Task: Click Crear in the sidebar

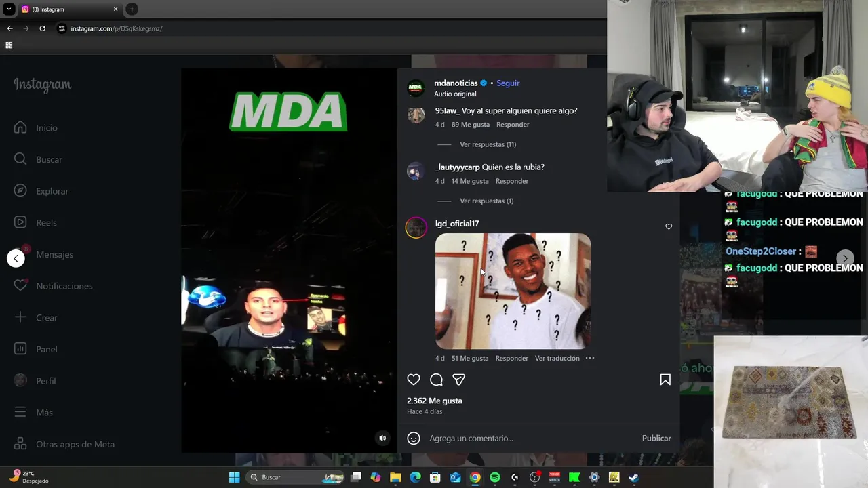Action: coord(35,317)
